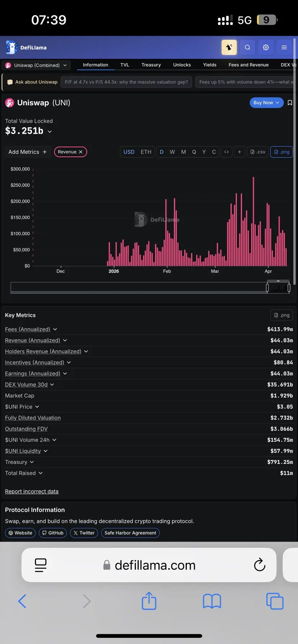The width and height of the screenshot is (298, 644).
Task: Download chart data as .csv
Action: [258, 152]
